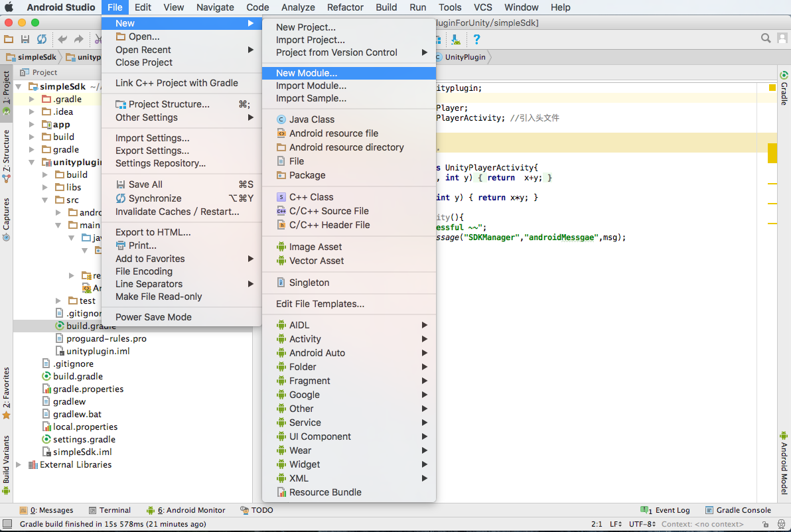Open Android Monitor tool window
The image size is (791, 532).
186,510
